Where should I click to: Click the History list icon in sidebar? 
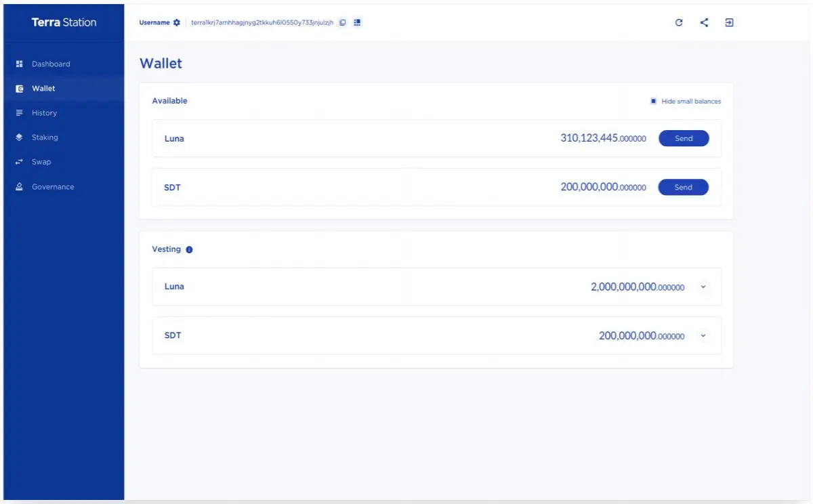pyautogui.click(x=20, y=112)
